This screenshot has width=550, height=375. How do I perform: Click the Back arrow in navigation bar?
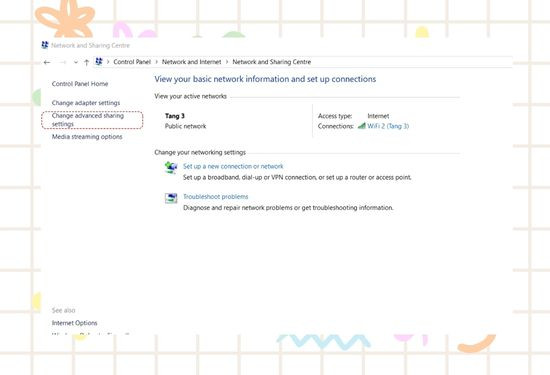[47, 62]
